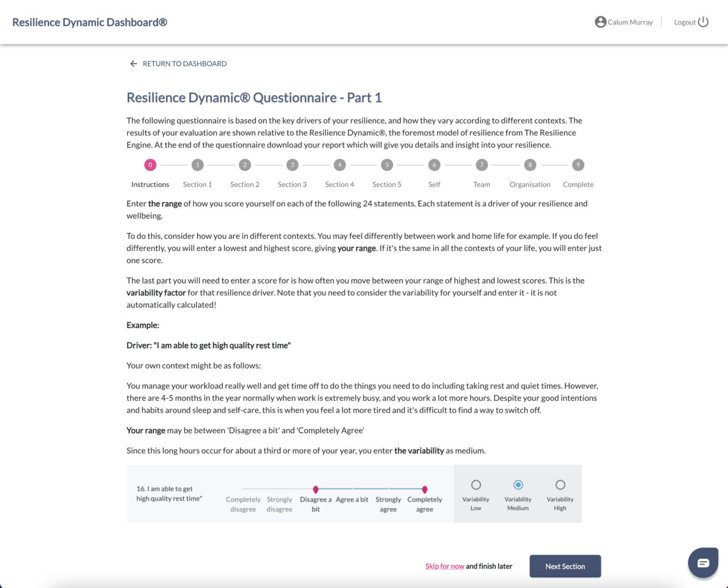Click the Complete step circle numbered 9
Image resolution: width=728 pixels, height=588 pixels.
click(577, 165)
